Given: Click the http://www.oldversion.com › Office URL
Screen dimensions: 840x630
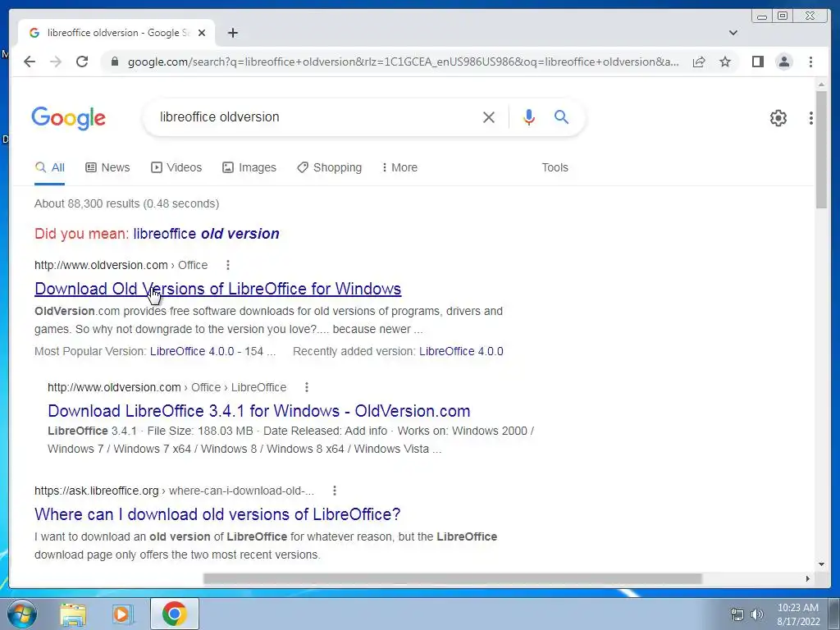Looking at the screenshot, I should [x=121, y=265].
